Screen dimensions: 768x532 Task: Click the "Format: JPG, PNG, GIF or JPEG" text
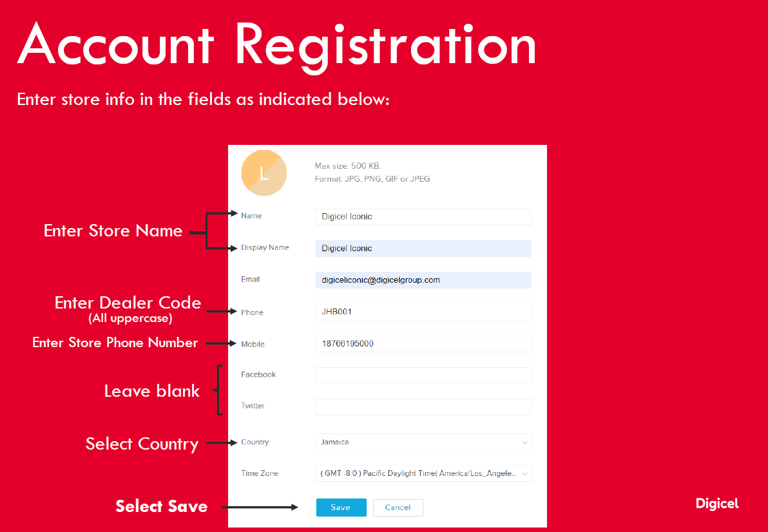click(372, 178)
